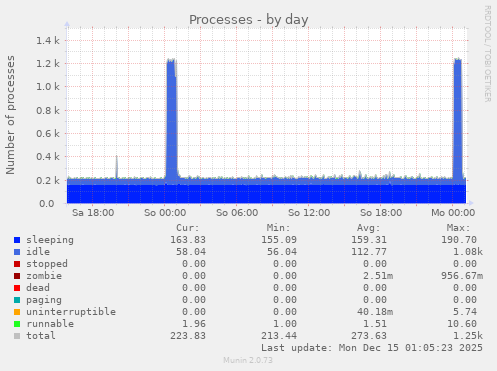Screen dimensions: 497x371
Task: Click uninterruptible average value 40.18m
Action: (375, 312)
